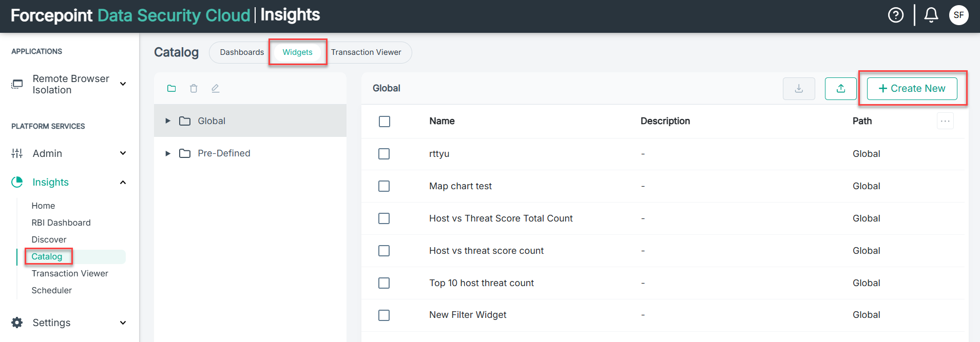Collapse the Insights section chevron
This screenshot has width=980, height=342.
coord(123,183)
